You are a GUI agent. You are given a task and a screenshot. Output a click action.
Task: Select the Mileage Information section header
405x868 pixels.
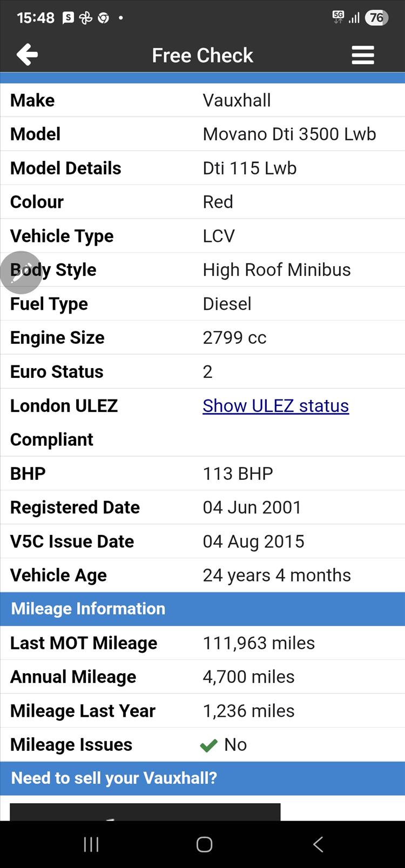(x=202, y=609)
